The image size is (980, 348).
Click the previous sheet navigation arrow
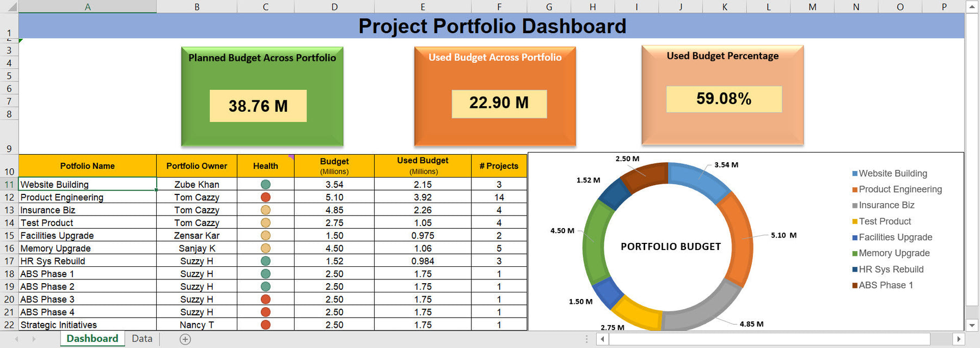(x=17, y=339)
